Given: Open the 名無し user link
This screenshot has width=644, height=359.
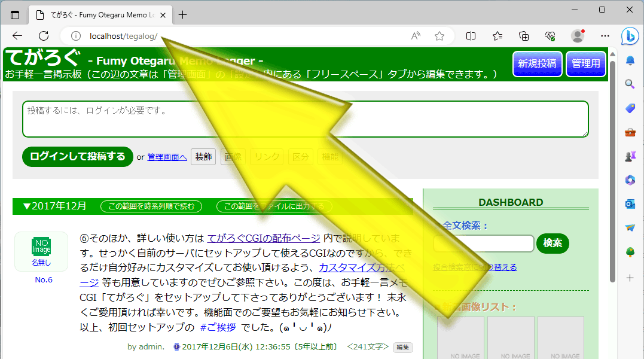Looking at the screenshot, I should tap(41, 263).
